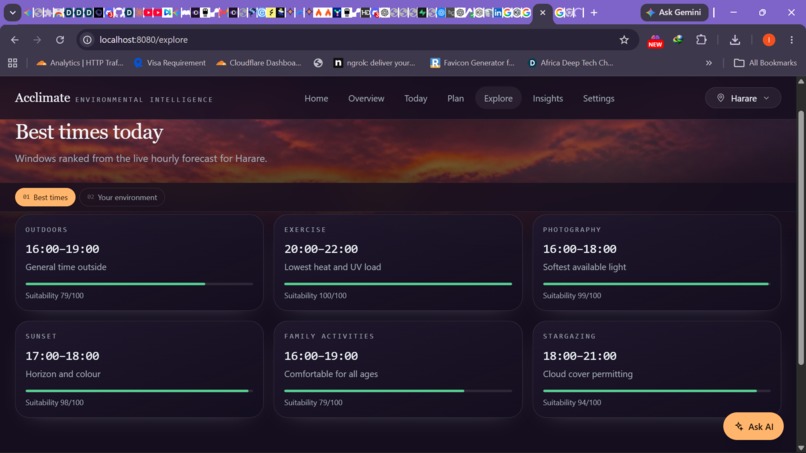This screenshot has width=806, height=453.
Task: Navigate to Home page
Action: [316, 98]
